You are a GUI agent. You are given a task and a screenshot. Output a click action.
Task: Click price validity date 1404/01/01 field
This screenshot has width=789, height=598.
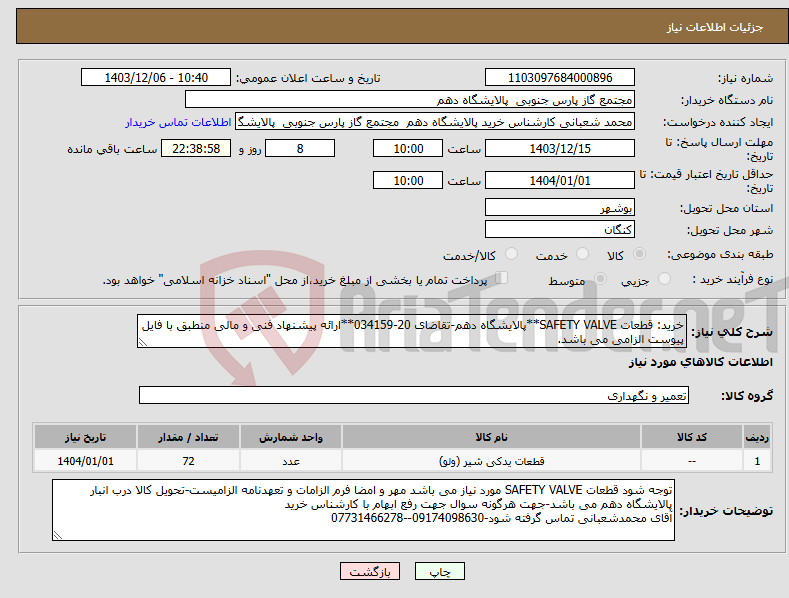pyautogui.click(x=560, y=180)
